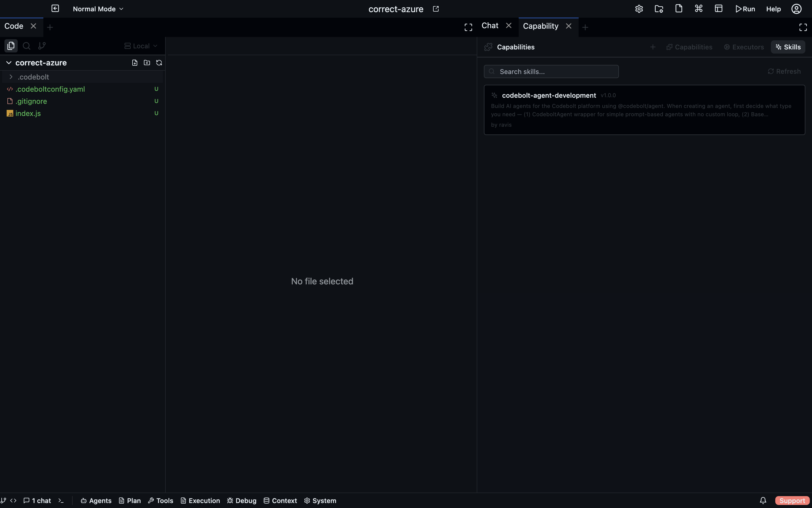Click the new folder icon beside correct-azure
812x508 pixels.
pyautogui.click(x=147, y=63)
